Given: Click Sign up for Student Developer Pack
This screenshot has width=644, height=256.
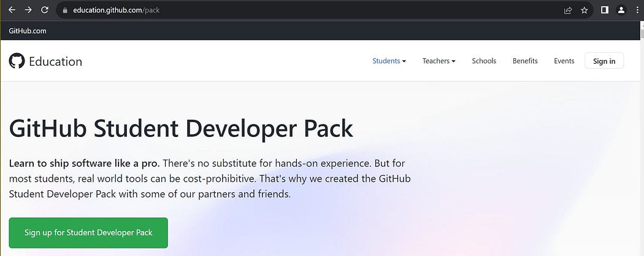Looking at the screenshot, I should pyautogui.click(x=88, y=233).
